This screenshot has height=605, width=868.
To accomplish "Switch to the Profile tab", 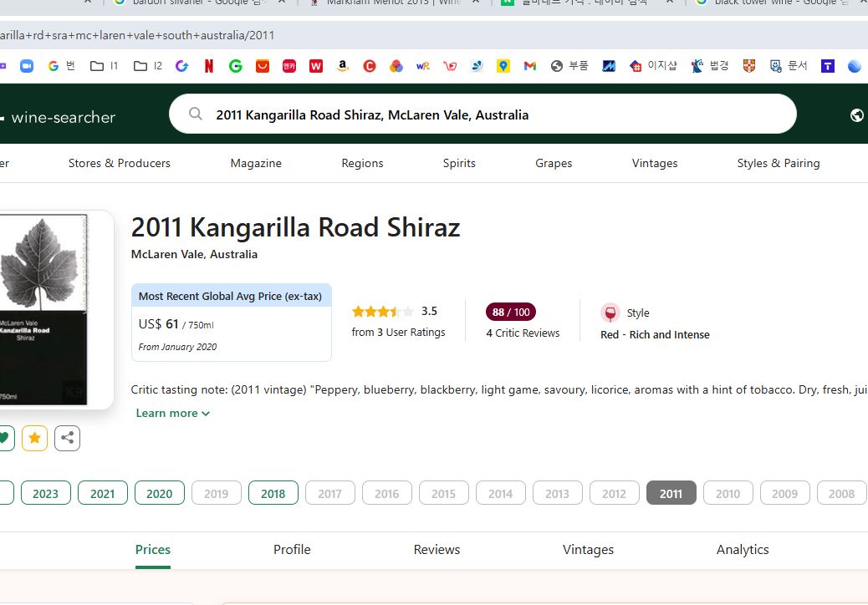I will click(292, 550).
